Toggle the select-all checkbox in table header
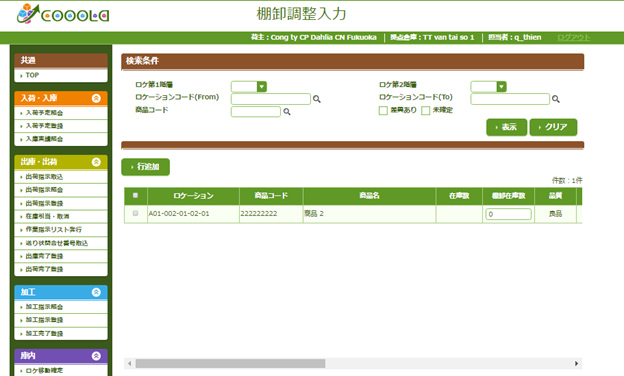The image size is (624, 376). point(135,195)
